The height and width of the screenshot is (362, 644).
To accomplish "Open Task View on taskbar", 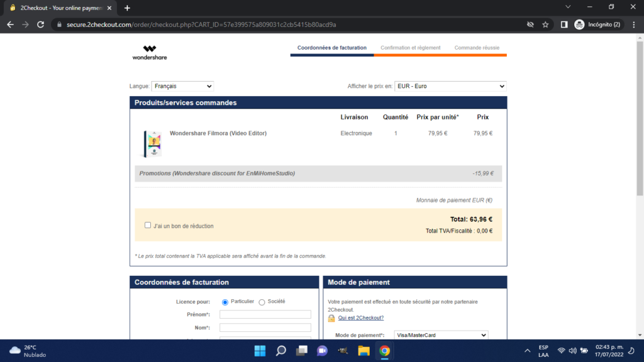I will (x=302, y=351).
